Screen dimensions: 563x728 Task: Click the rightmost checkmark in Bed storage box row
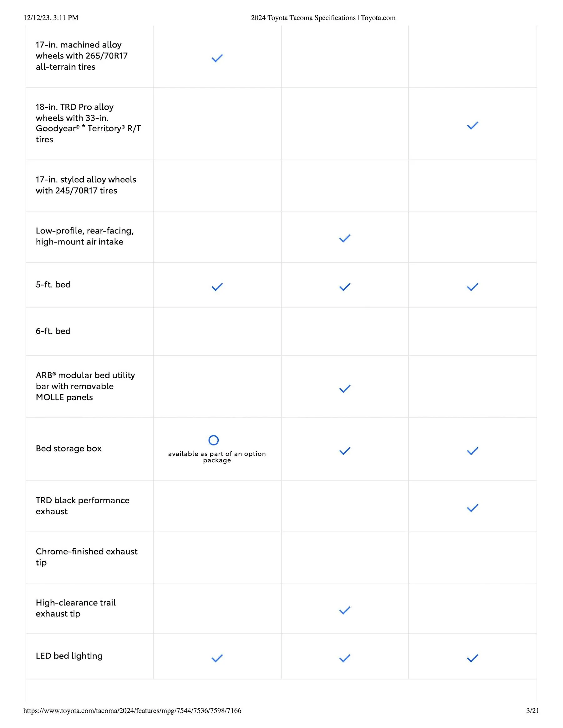[472, 451]
